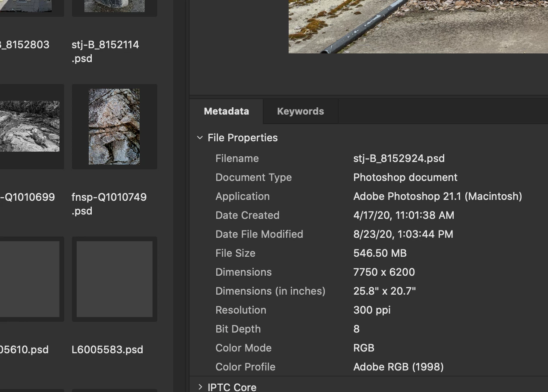
Task: Click the Application field label
Action: (243, 196)
